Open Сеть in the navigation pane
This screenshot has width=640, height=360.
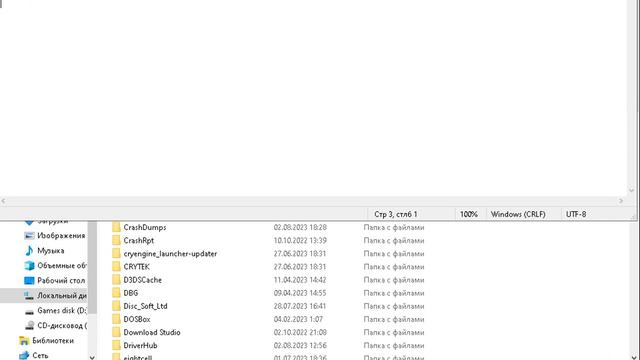tap(40, 356)
